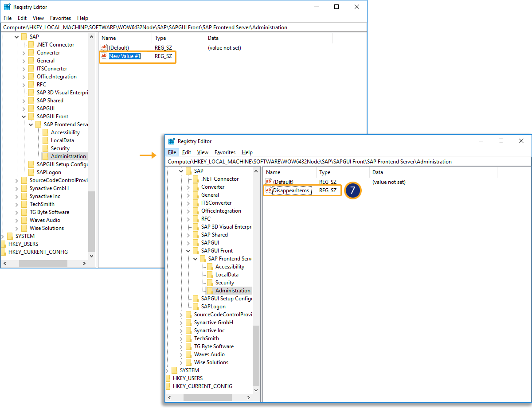Click the HKEY_USERS folder icon in front window
The height and width of the screenshot is (412, 532).
pos(168,378)
